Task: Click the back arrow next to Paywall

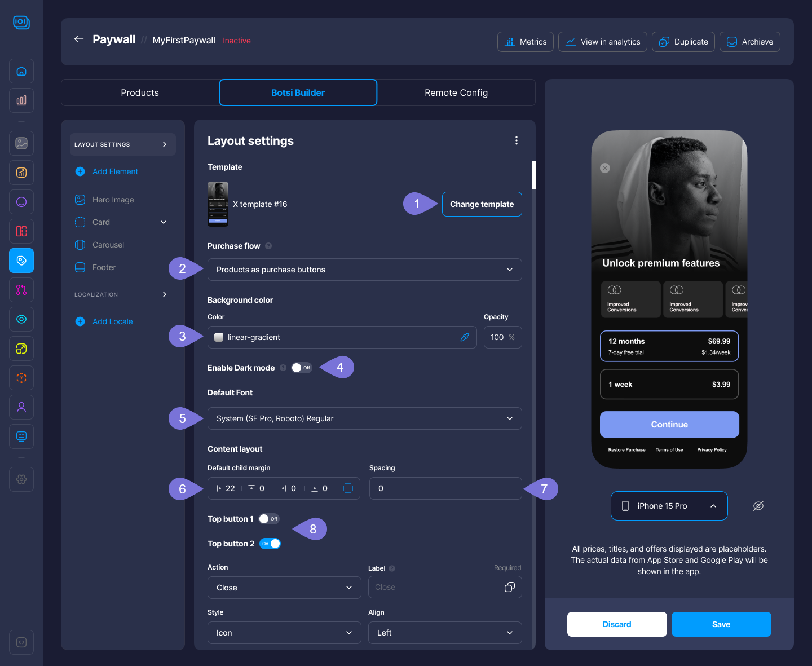Action: click(x=79, y=39)
